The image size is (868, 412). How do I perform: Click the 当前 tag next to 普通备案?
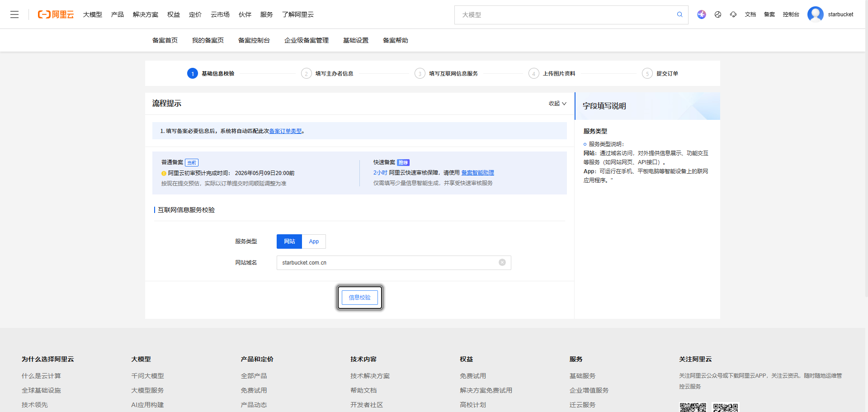pyautogui.click(x=192, y=162)
